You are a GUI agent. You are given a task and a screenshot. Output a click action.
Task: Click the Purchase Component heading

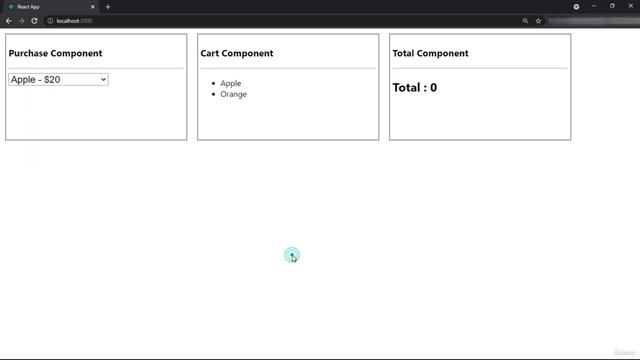coord(56,53)
